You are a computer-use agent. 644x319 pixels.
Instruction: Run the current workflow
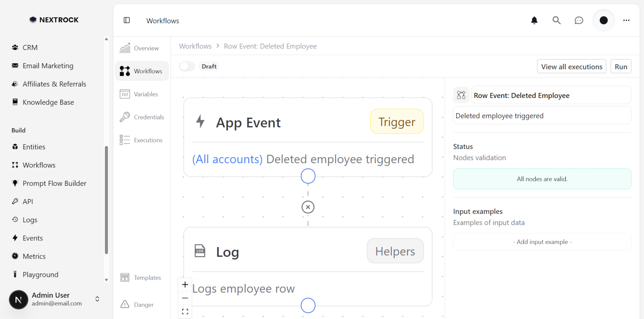[x=621, y=66]
